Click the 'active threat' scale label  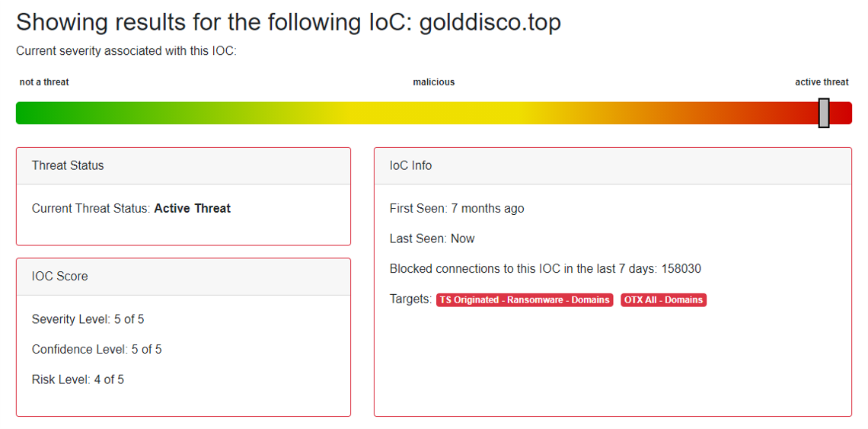[822, 82]
